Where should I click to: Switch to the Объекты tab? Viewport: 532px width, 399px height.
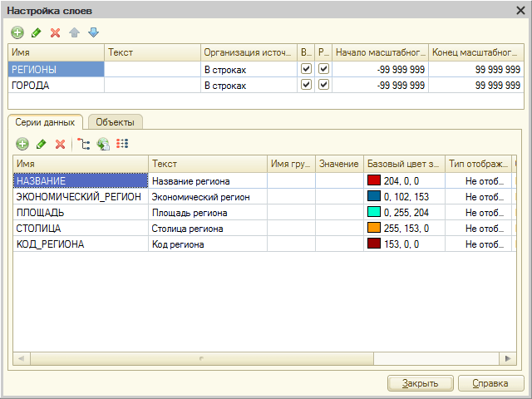point(115,122)
